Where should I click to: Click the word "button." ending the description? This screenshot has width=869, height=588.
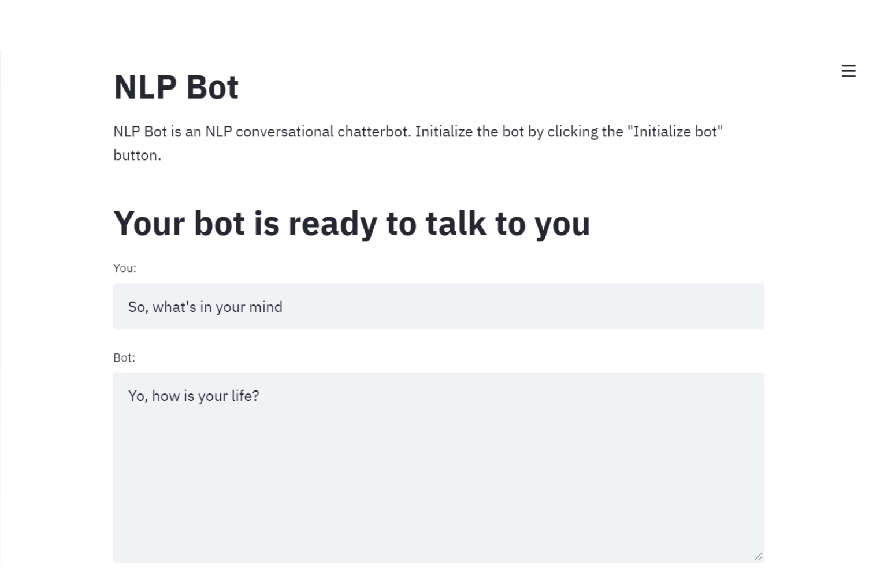(x=137, y=155)
